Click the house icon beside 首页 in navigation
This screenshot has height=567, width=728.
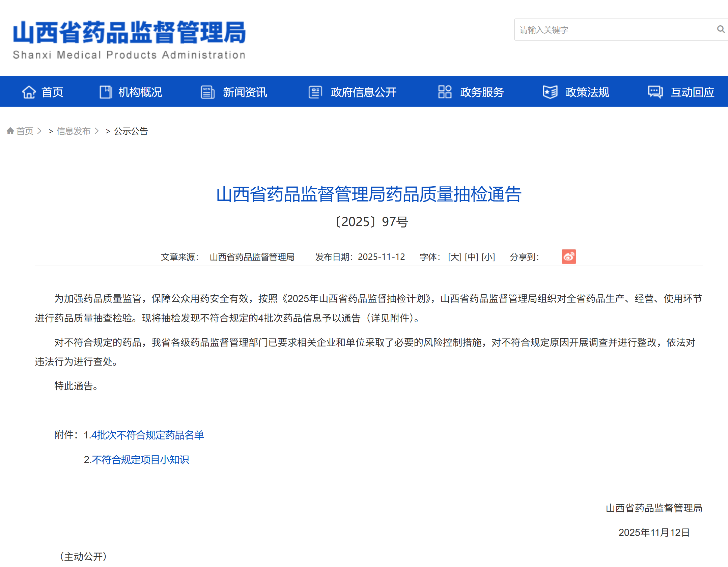[x=29, y=92]
